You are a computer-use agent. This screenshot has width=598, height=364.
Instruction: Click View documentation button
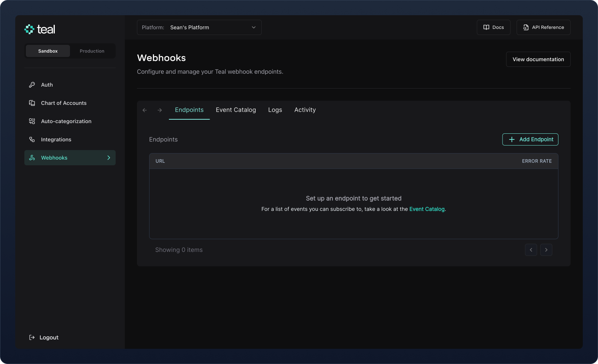tap(538, 59)
